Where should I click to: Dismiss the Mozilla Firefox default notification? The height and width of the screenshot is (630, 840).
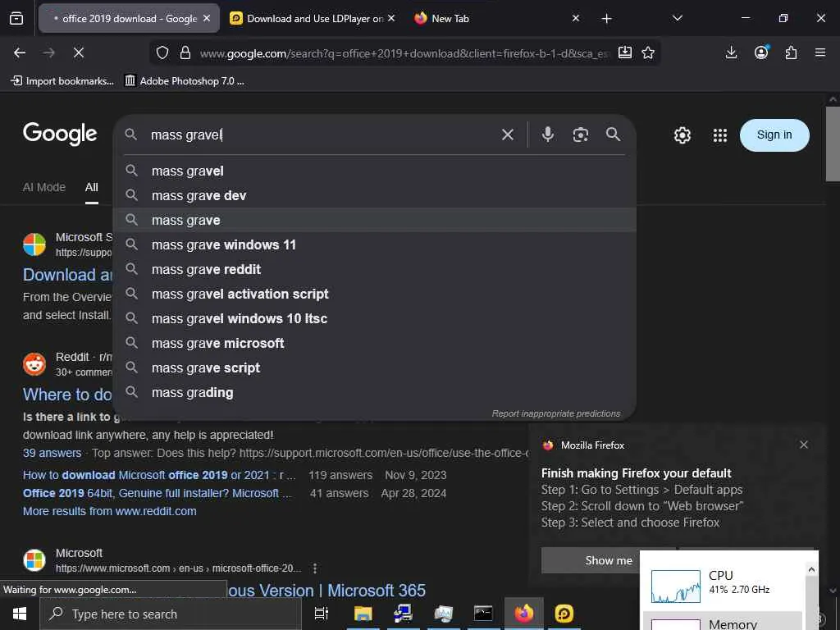pyautogui.click(x=804, y=445)
